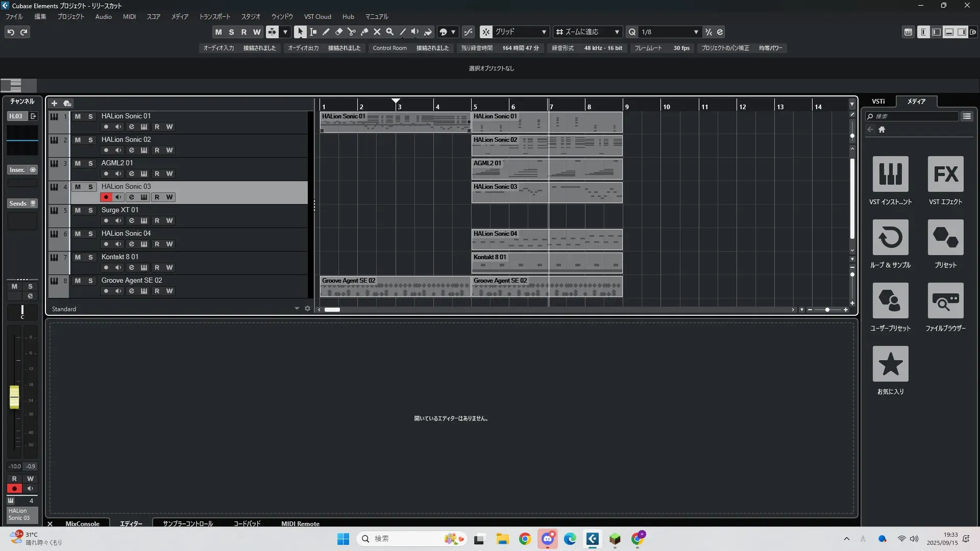Click the お気に入り favorites tile
980x551 pixels.
[890, 364]
